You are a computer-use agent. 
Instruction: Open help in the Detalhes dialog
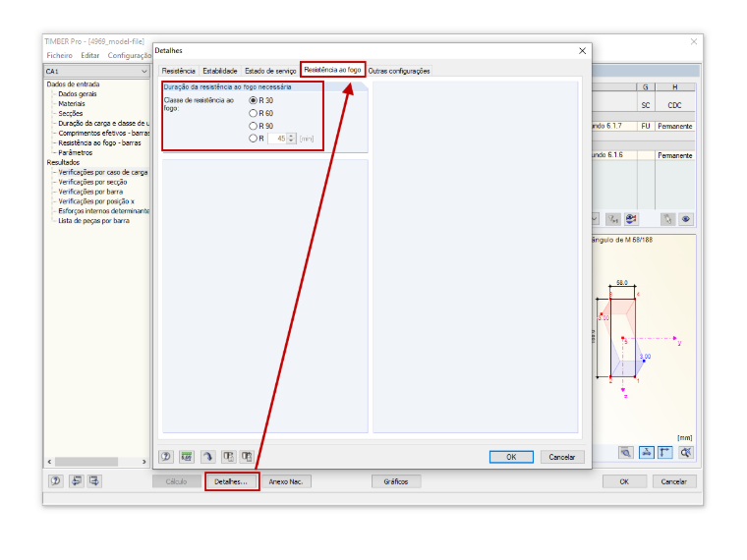pos(166,457)
